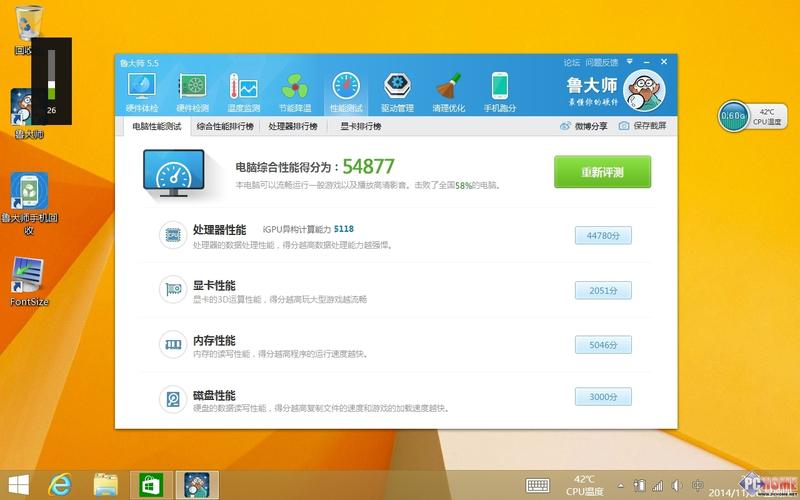Open the 节能降温 fan icon
This screenshot has height=500, width=800.
[295, 92]
